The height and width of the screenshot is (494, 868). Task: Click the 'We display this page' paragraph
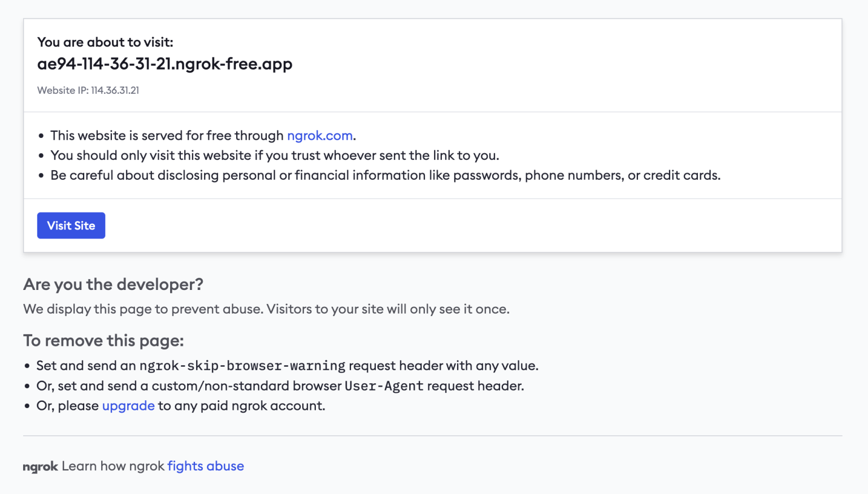pos(266,309)
